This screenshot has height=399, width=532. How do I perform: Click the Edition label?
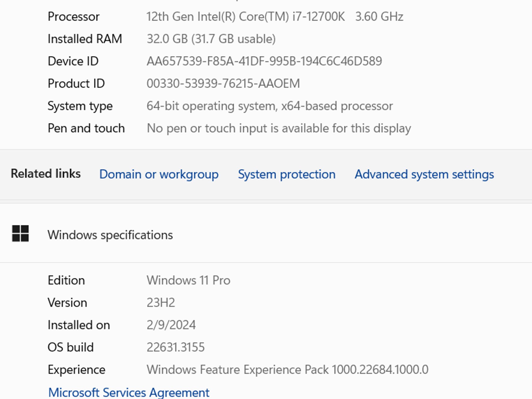(x=66, y=280)
